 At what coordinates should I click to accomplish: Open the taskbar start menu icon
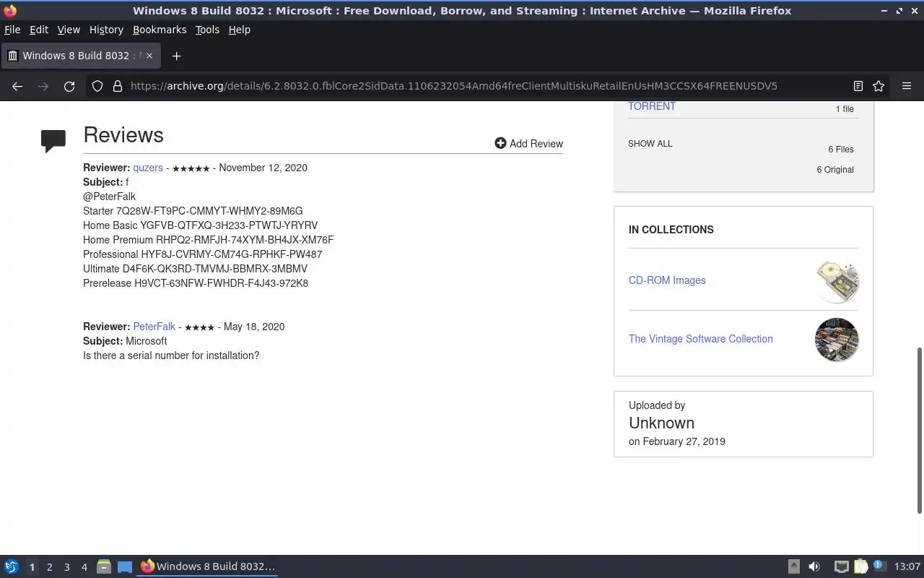(x=12, y=567)
